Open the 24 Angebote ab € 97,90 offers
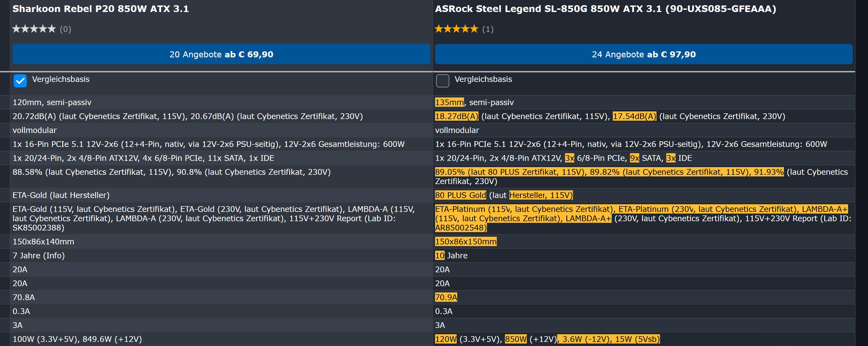This screenshot has width=868, height=346. pyautogui.click(x=643, y=54)
